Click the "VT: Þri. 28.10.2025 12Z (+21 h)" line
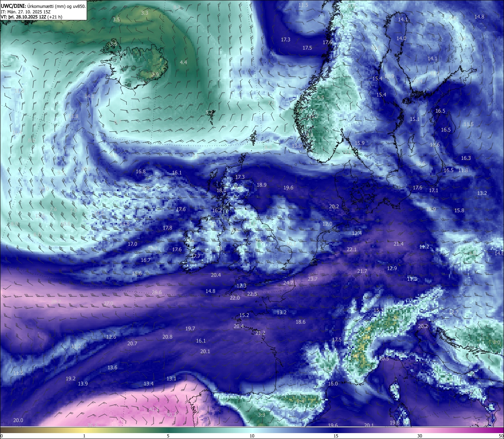 pyautogui.click(x=31, y=17)
